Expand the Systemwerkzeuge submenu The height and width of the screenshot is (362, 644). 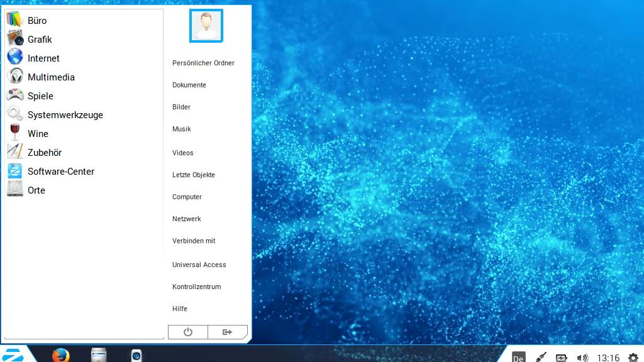click(65, 114)
